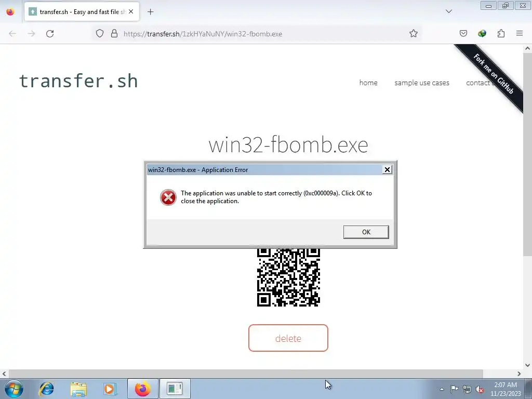532x399 pixels.
Task: Restore down the Firefox window
Action: pos(506,6)
